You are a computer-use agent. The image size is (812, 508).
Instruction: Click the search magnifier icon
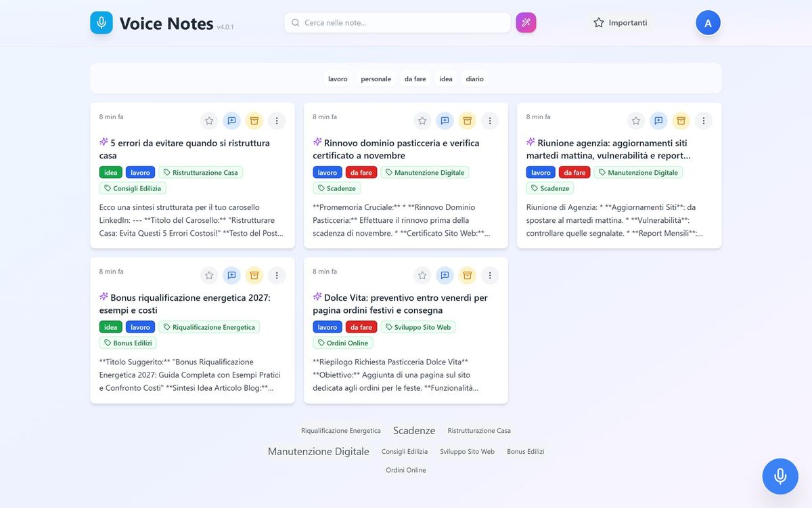(295, 23)
